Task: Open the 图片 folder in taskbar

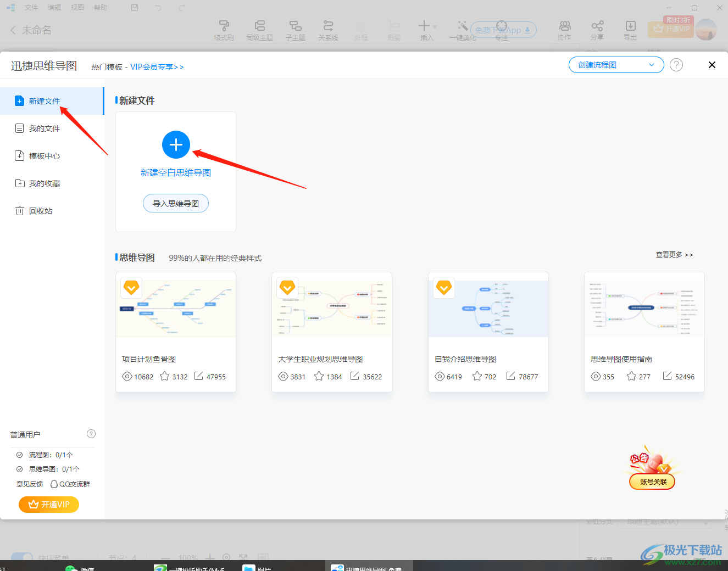Action: coord(257,567)
